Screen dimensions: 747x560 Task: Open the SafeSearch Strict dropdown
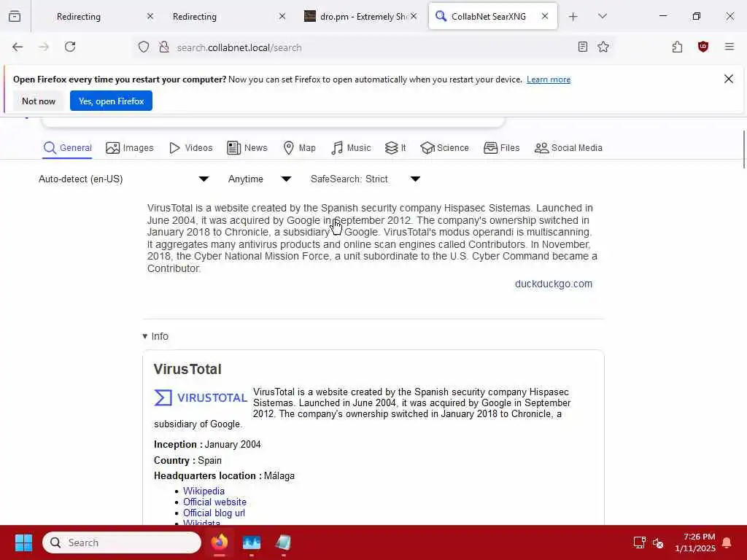365,179
